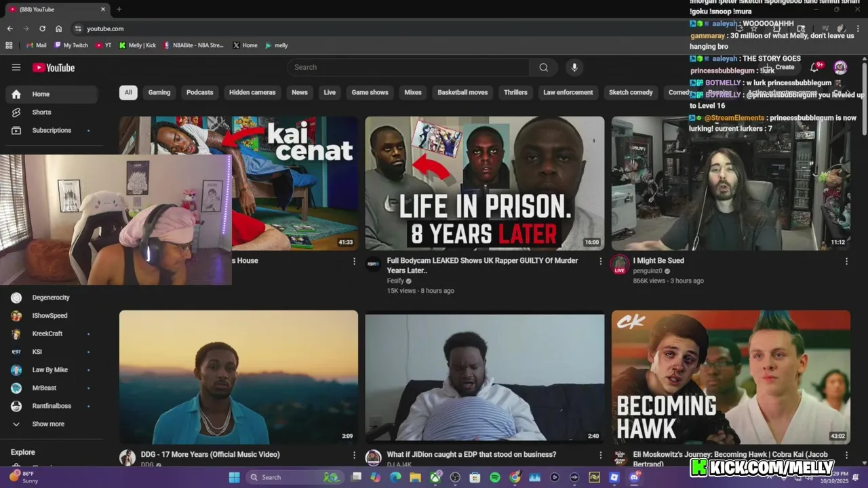The width and height of the screenshot is (868, 488).
Task: Open more options for JiDion EDP video
Action: click(600, 455)
